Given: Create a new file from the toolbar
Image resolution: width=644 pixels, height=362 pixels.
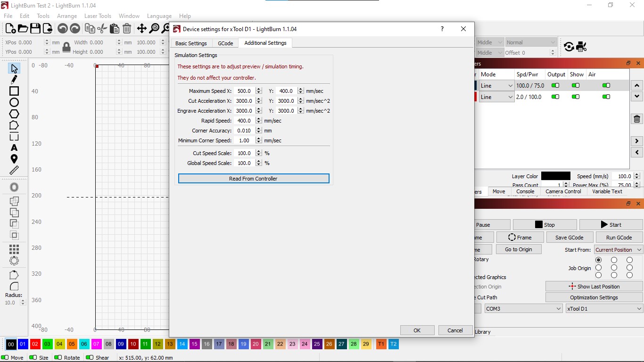Looking at the screenshot, I should click(10, 29).
